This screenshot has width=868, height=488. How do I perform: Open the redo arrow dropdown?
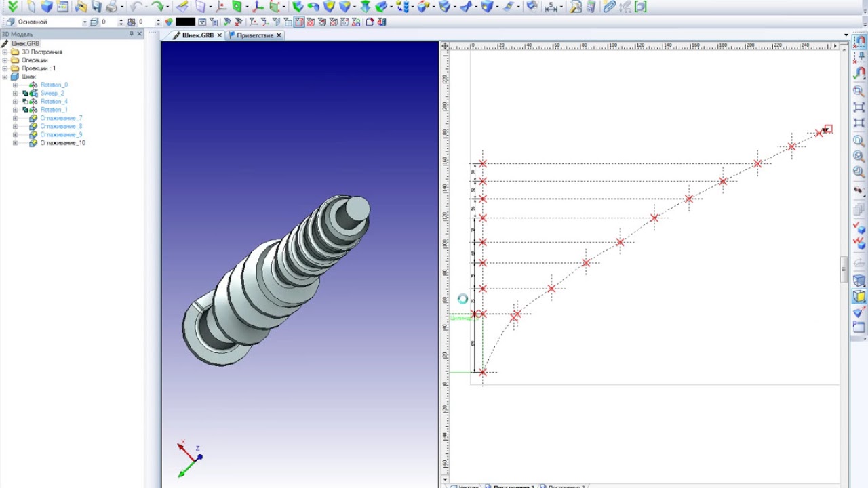[167, 7]
